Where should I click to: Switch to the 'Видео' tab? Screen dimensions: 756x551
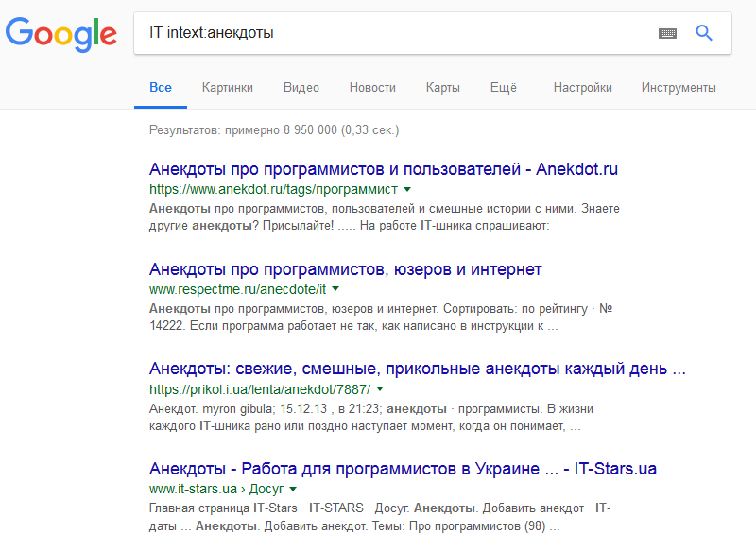click(x=301, y=88)
